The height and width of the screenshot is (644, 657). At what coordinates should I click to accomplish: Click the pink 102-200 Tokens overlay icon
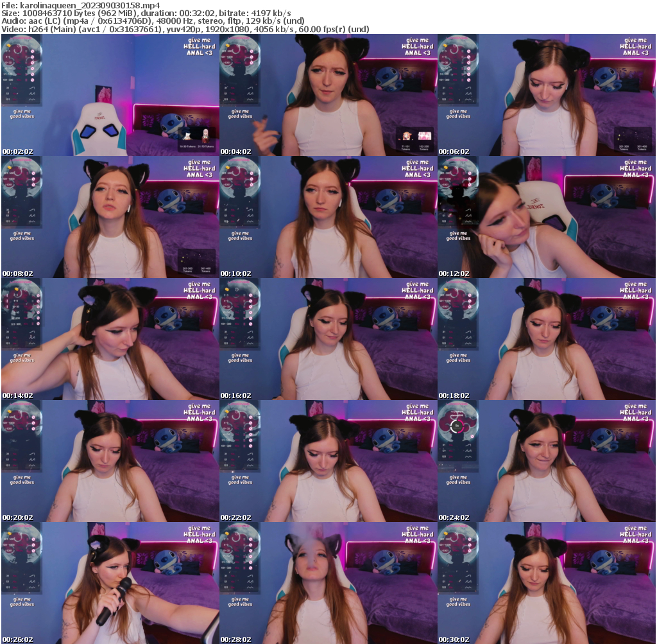(425, 135)
